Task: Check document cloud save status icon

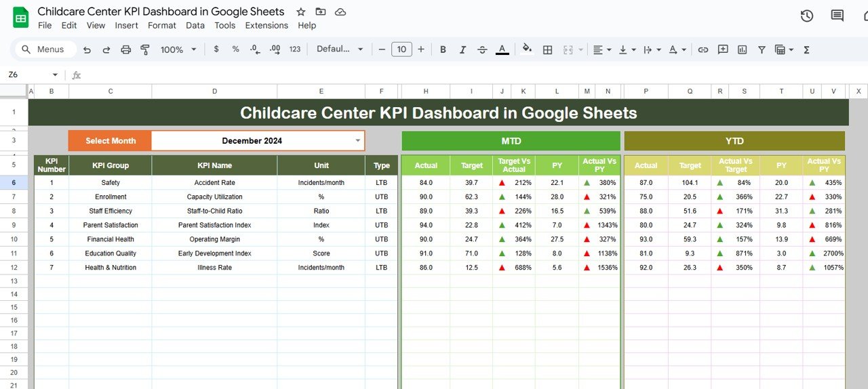Action: 340,12
